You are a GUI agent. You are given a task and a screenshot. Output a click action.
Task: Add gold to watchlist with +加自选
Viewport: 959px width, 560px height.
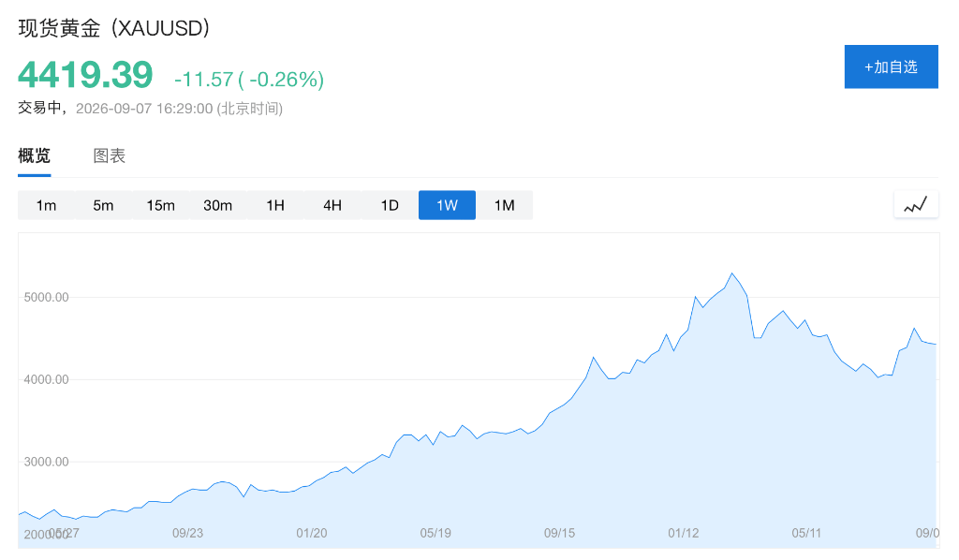pyautogui.click(x=892, y=66)
